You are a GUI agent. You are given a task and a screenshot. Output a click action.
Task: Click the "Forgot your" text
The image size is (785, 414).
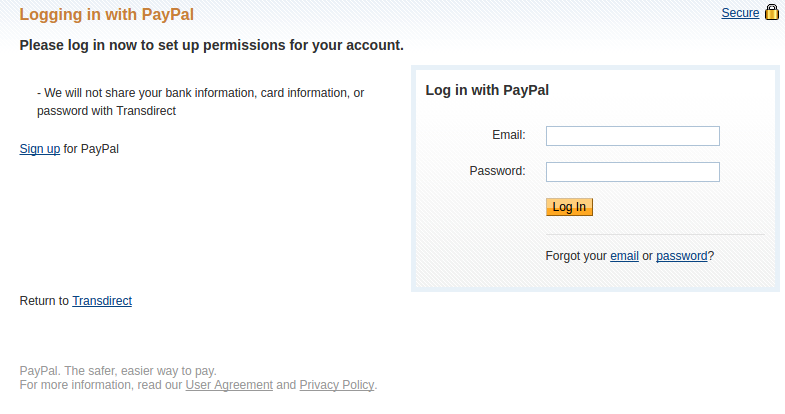tap(576, 256)
